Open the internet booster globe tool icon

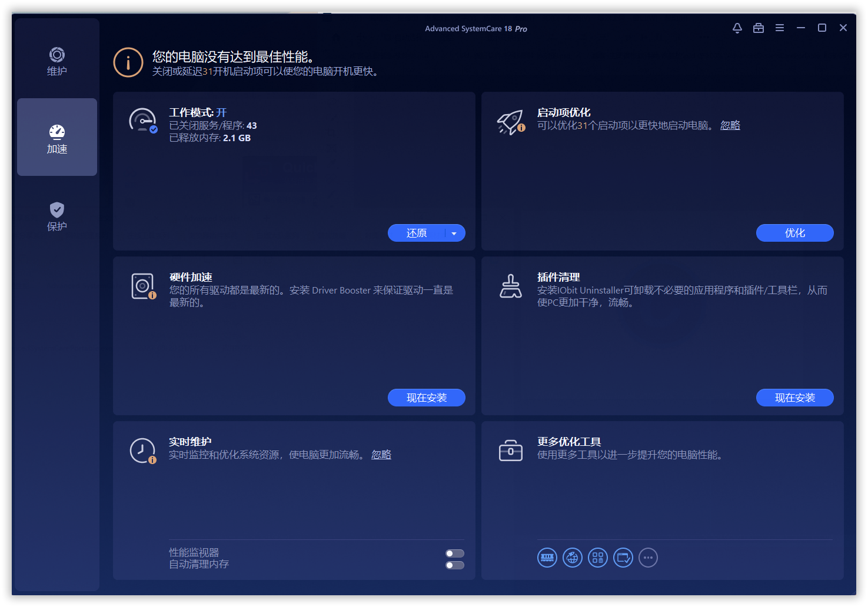573,558
